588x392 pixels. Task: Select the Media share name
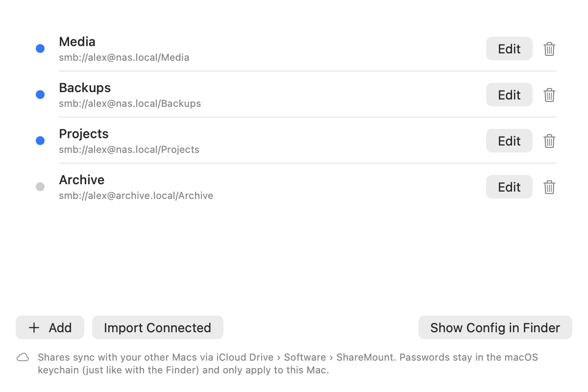coord(77,42)
